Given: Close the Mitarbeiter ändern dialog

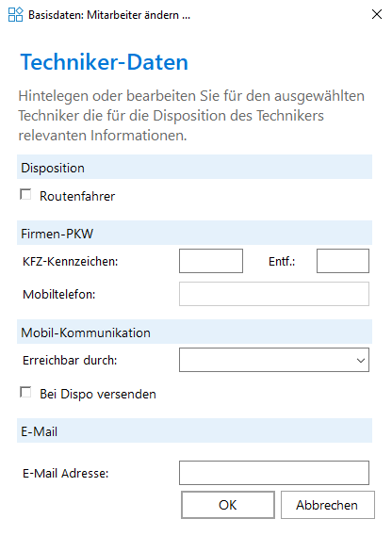Looking at the screenshot, I should (377, 14).
